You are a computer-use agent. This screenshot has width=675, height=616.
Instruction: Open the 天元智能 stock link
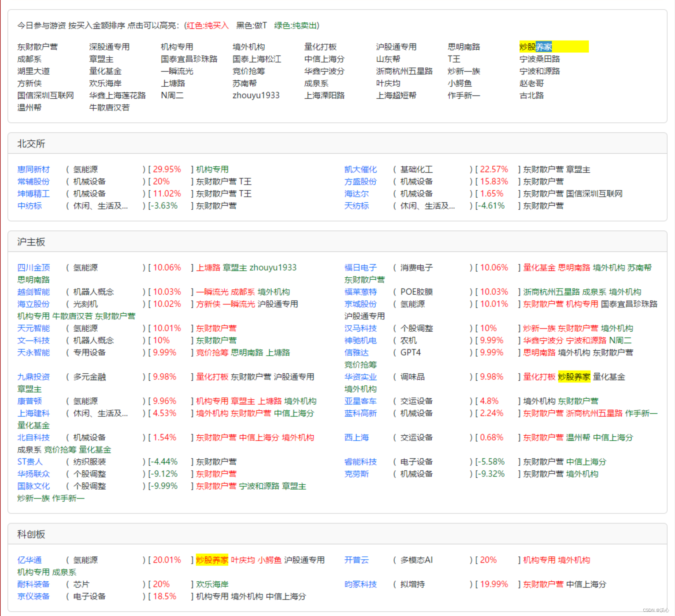click(33, 328)
